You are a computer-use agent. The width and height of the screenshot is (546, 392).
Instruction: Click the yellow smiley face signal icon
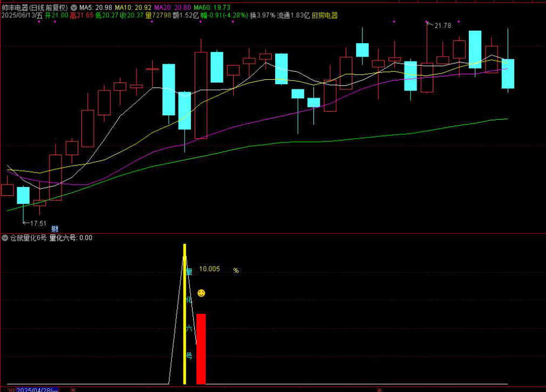[201, 293]
